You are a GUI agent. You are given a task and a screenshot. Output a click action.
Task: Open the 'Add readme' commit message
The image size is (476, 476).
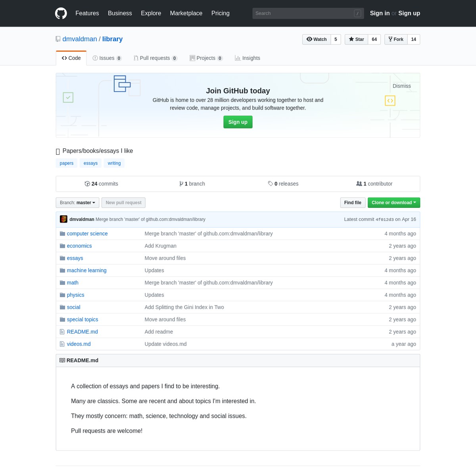159,332
